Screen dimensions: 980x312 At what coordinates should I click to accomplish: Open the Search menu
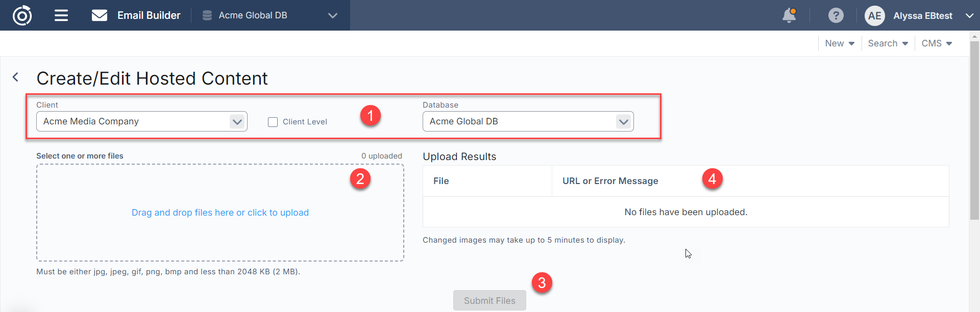[888, 43]
